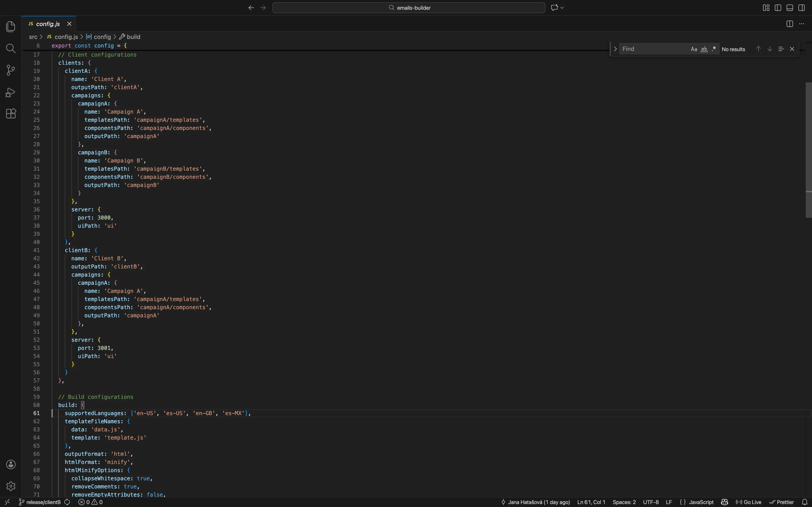Toggle Match Whole Word search option
This screenshot has height=507, width=812.
[x=704, y=49]
